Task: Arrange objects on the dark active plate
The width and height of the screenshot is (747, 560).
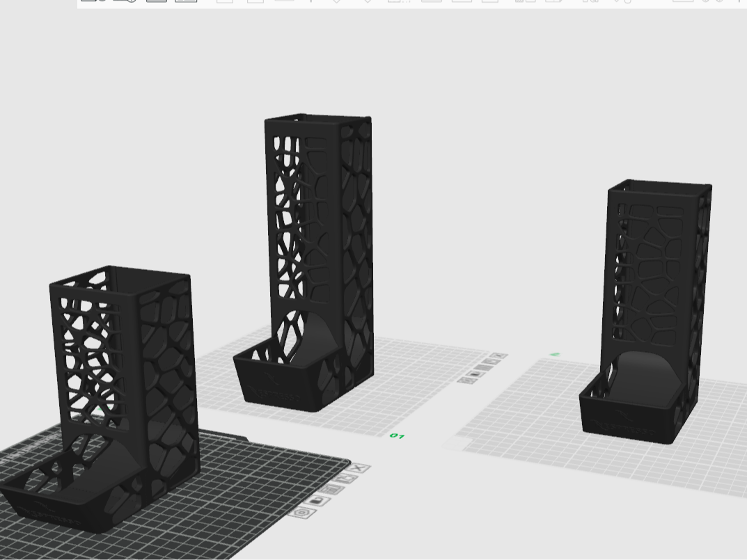Action: coord(331,490)
